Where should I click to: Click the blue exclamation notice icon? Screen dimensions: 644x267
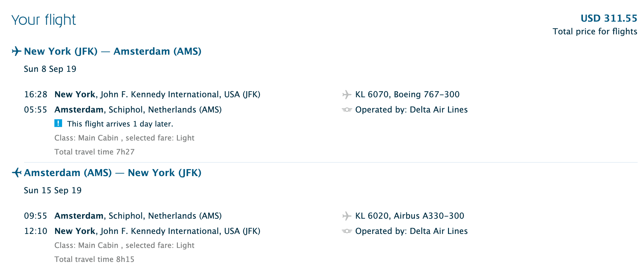(x=58, y=123)
